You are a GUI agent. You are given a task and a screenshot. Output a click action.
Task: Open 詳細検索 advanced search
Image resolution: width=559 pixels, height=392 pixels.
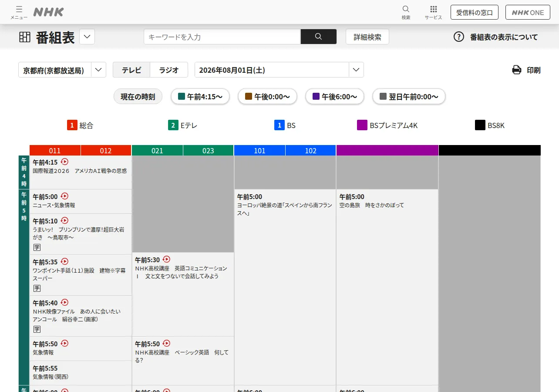(367, 37)
